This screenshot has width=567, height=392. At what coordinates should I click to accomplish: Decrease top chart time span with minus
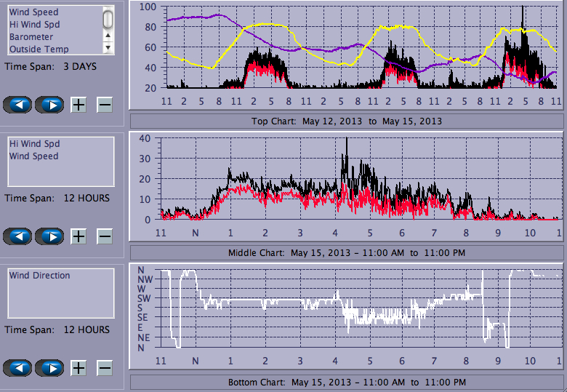click(105, 105)
